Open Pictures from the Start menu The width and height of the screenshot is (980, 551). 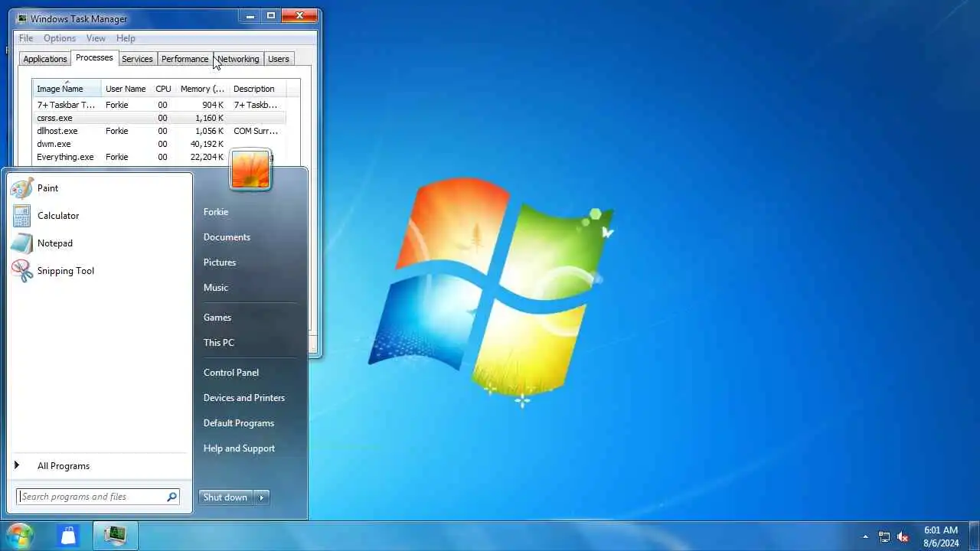[x=220, y=262]
